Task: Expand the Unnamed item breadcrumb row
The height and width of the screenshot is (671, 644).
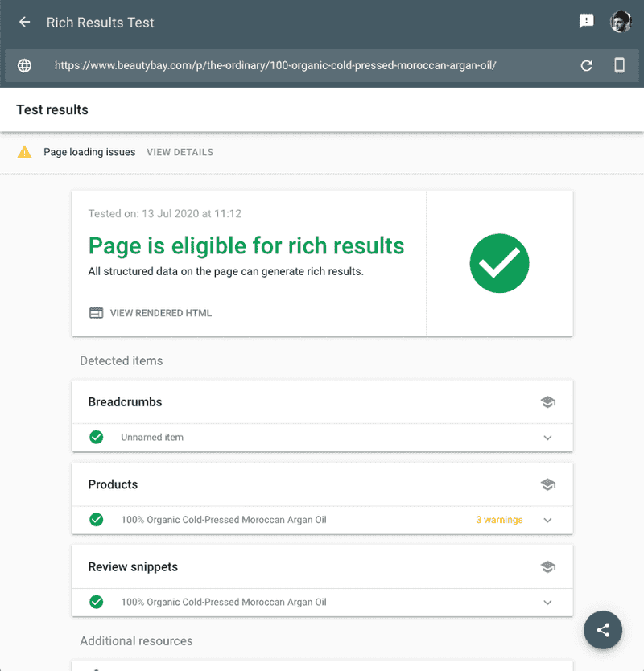Action: pos(322,438)
